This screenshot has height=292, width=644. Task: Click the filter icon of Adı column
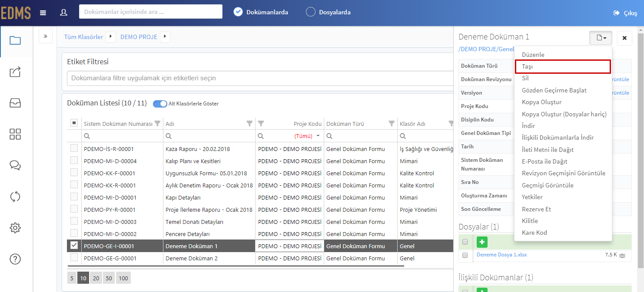[x=249, y=124]
